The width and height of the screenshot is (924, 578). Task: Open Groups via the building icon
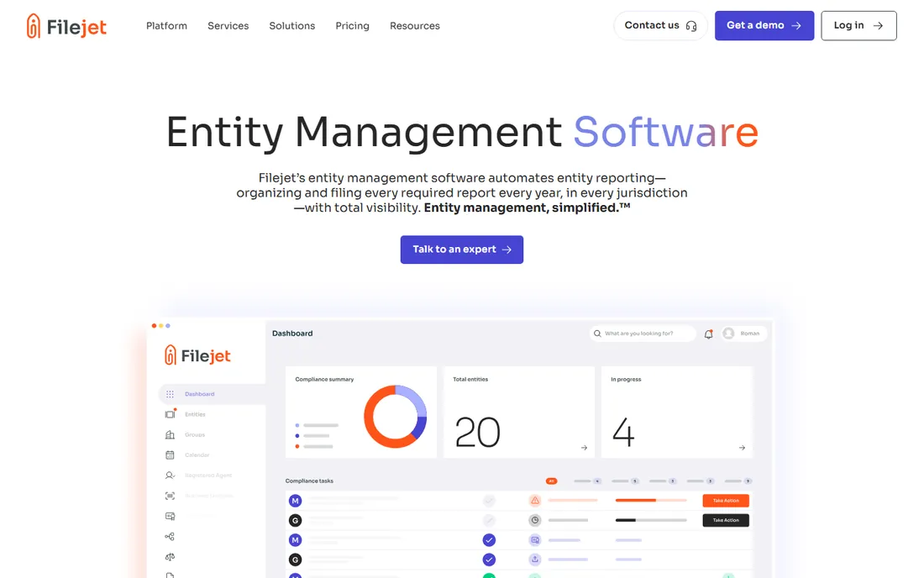click(x=170, y=435)
